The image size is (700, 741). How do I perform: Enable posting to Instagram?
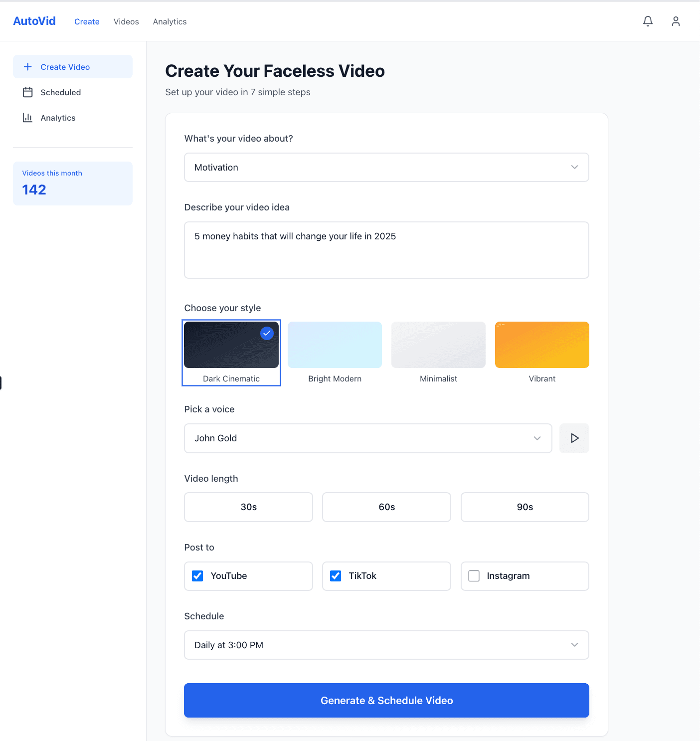point(474,575)
